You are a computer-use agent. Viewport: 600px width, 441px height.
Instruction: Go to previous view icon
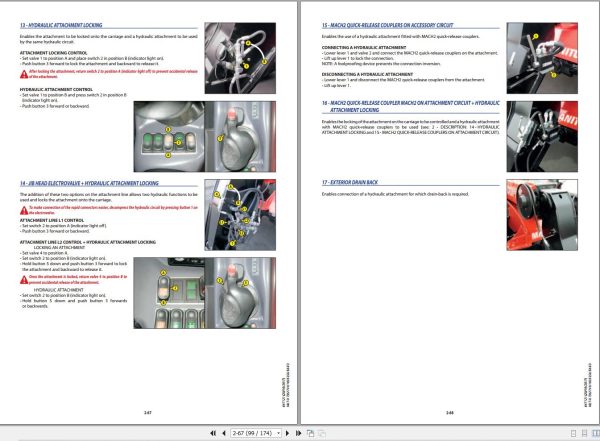310,433
